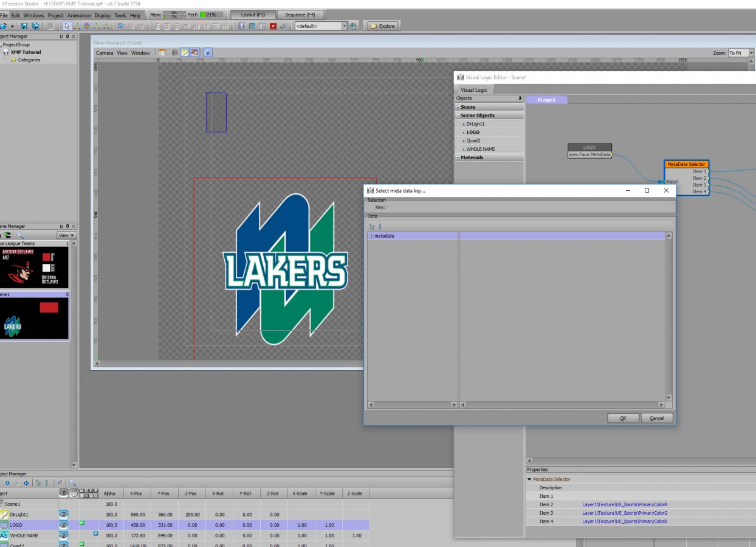Viewport: 756px width, 547px height.
Task: Click the green add scene icon
Action: (7, 235)
